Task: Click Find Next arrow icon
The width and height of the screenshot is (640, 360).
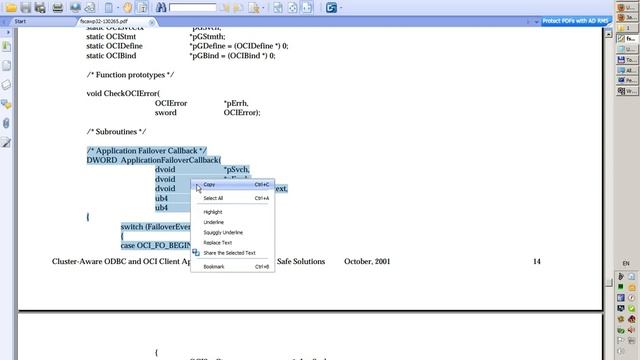Action: click(239, 7)
